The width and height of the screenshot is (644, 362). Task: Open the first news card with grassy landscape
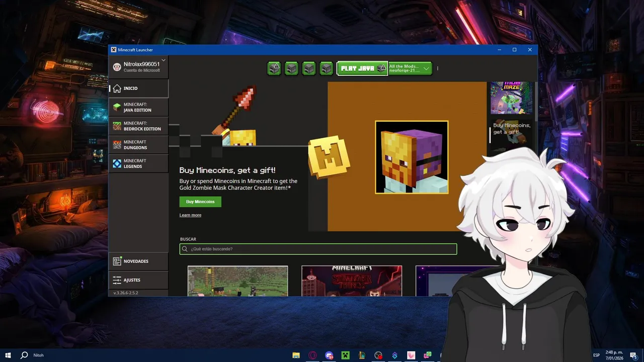237,281
